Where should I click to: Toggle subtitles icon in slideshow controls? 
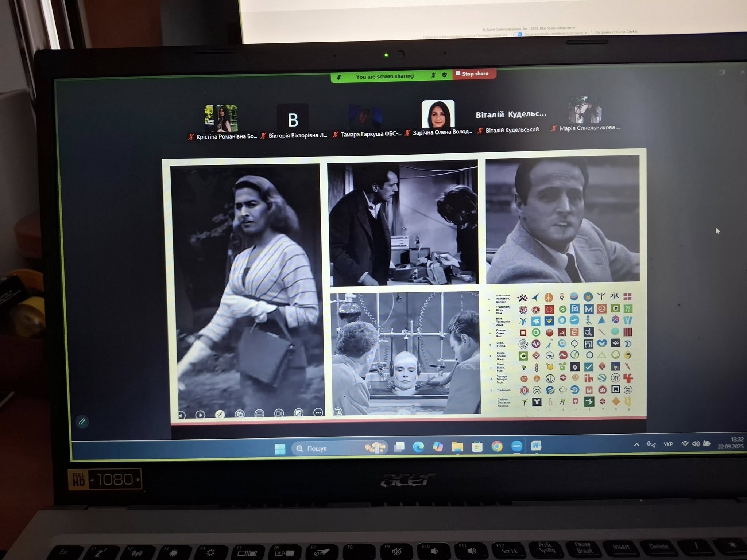[259, 413]
